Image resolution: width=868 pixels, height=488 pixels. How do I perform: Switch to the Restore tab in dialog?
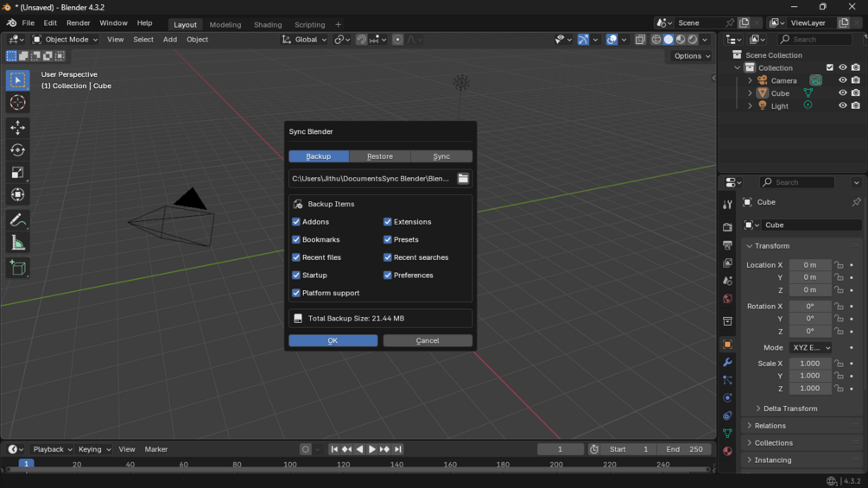click(380, 156)
